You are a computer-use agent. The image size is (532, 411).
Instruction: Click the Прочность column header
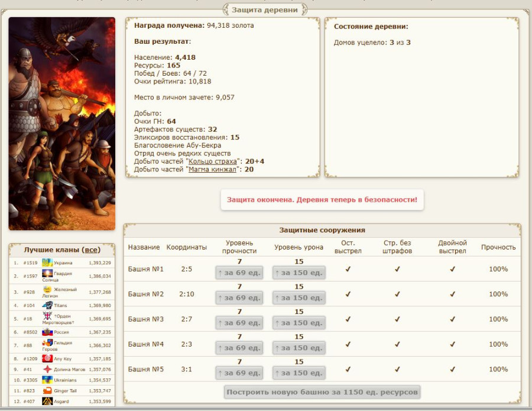click(x=498, y=247)
